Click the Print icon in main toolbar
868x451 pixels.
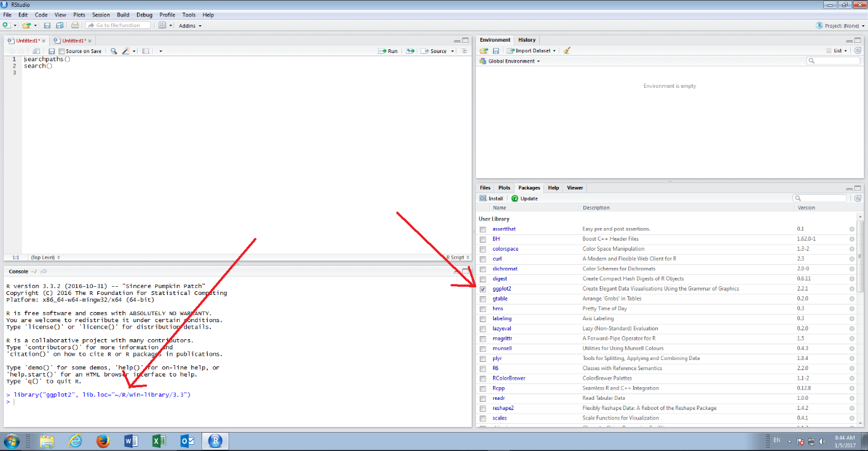[75, 25]
